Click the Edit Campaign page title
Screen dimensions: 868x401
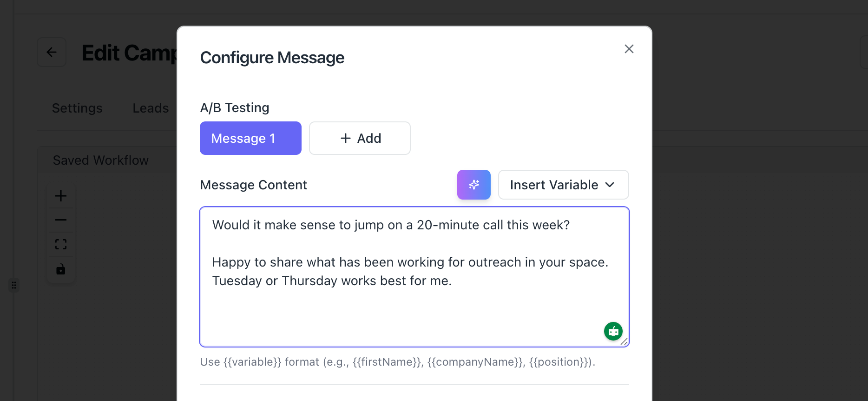[129, 53]
